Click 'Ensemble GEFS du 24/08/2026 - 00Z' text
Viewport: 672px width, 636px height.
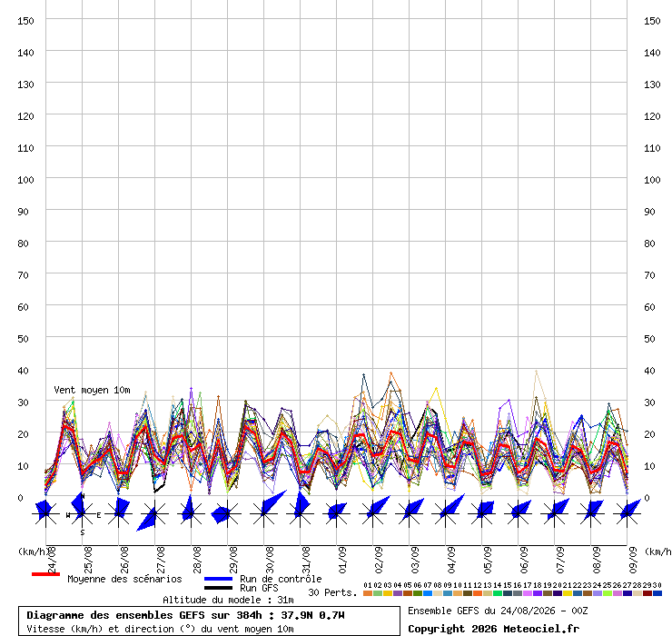[498, 611]
